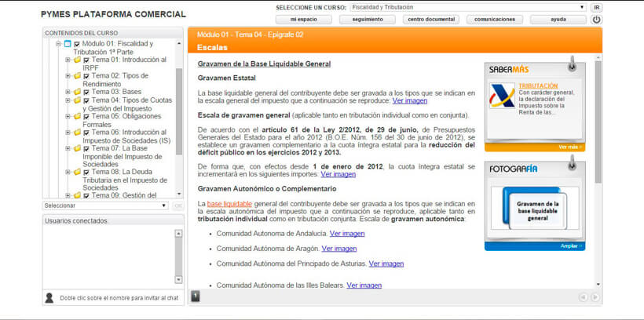Click the main content vertical scrollbar
This screenshot has height=320, width=644.
click(x=598, y=121)
